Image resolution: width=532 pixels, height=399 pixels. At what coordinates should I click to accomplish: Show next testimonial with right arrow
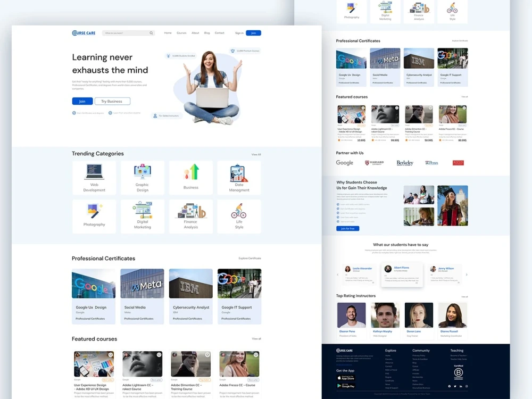point(467,275)
